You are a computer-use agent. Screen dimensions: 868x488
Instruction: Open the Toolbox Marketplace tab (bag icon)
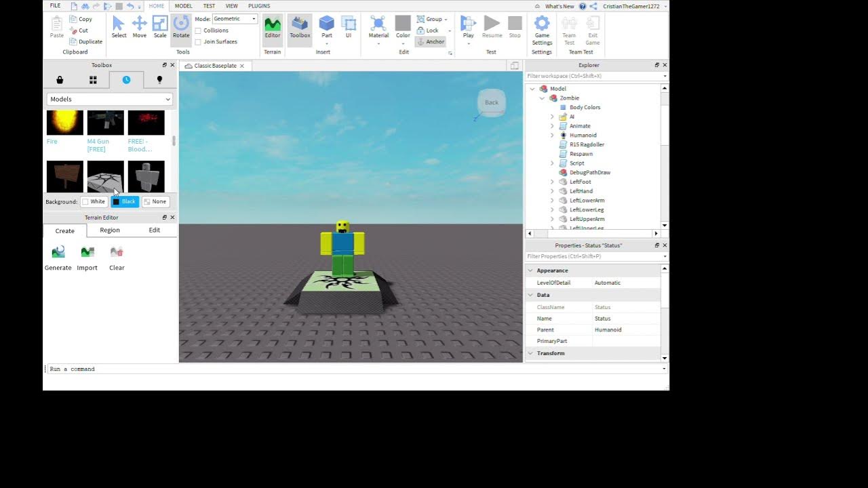pos(60,80)
